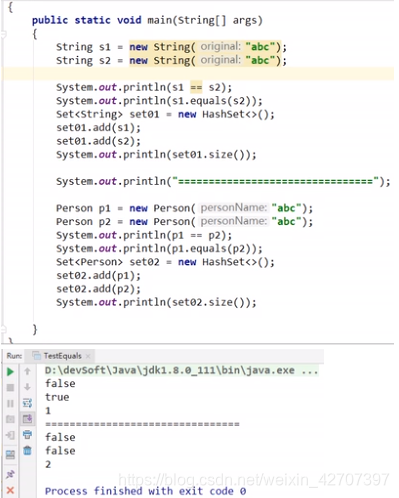Click the 'personName:' hint on the p2 line
The image size is (399, 498).
coord(234,221)
